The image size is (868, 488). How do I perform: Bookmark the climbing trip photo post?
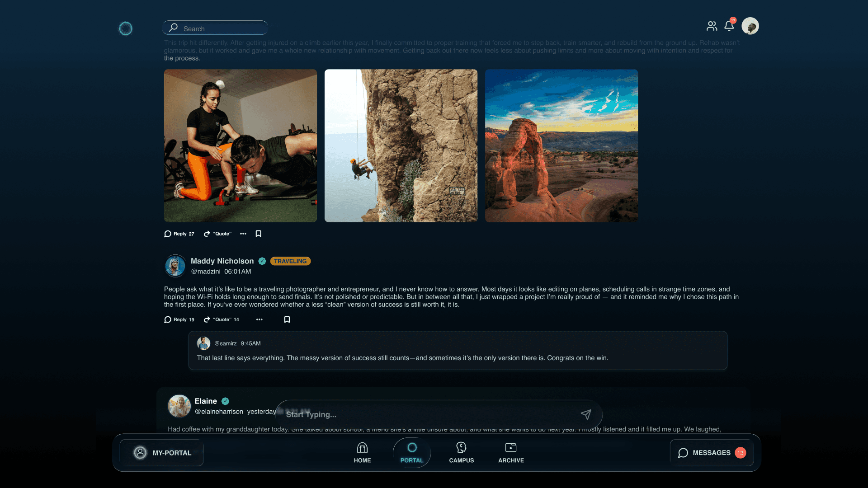(x=259, y=234)
